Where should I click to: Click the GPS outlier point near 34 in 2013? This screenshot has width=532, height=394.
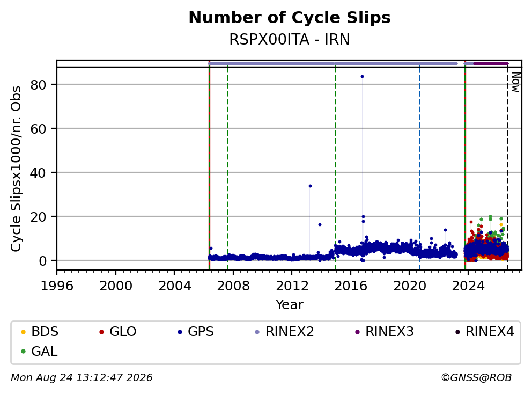(310, 186)
